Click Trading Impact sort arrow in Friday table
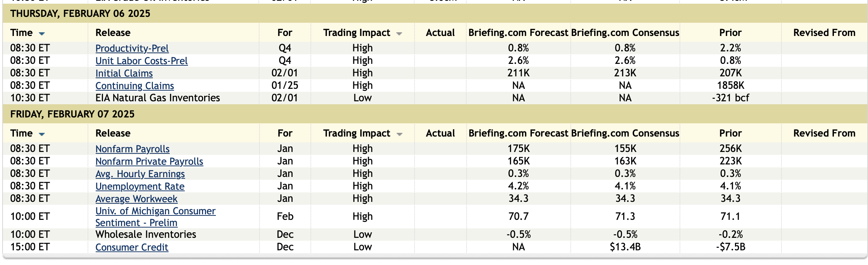This screenshot has height=265, width=868. 399,134
